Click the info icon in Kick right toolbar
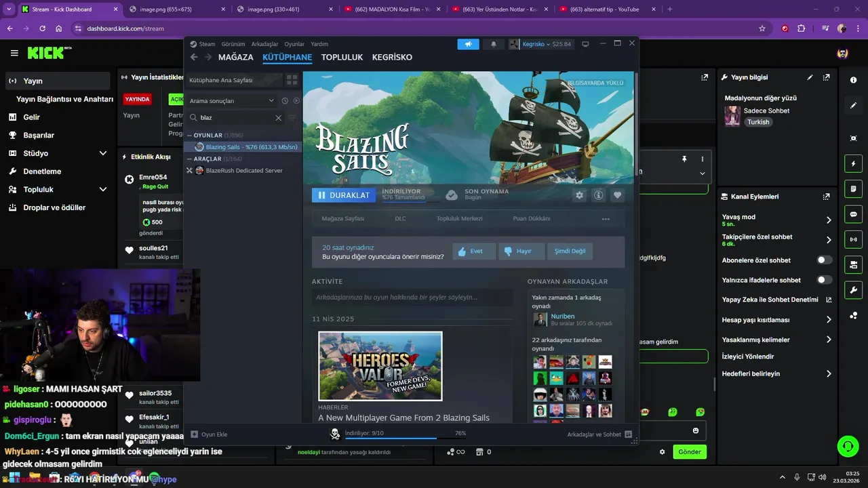Image resolution: width=868 pixels, height=488 pixels. (x=853, y=80)
